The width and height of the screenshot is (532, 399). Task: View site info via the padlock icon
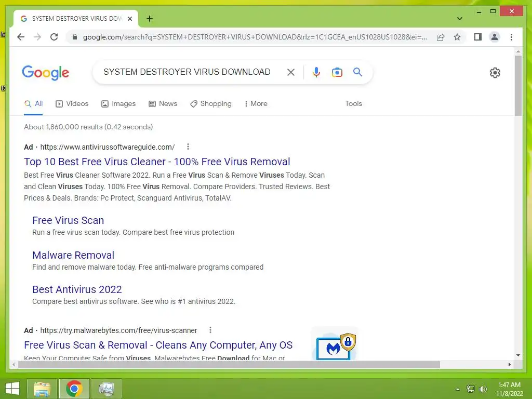75,37
